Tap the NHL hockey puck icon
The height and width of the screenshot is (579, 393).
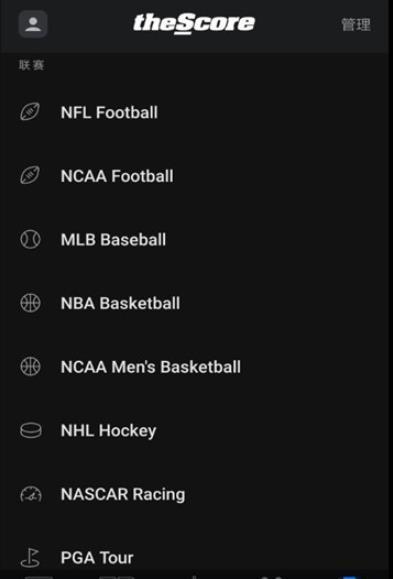pos(31,430)
